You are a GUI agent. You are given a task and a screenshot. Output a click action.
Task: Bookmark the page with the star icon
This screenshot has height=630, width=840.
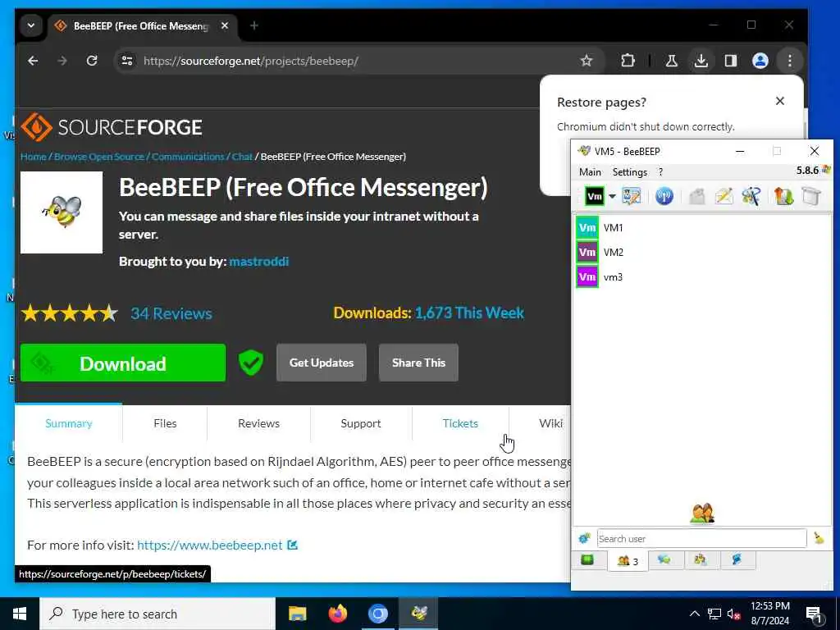point(587,61)
